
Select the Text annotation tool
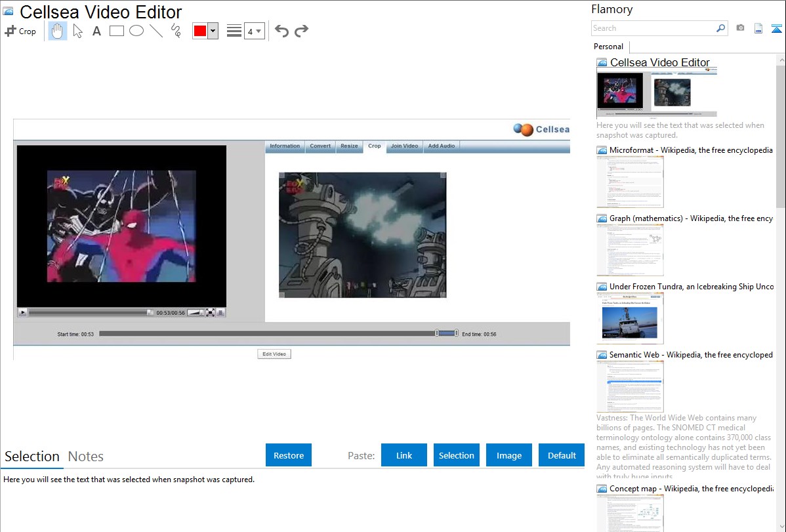pos(96,31)
